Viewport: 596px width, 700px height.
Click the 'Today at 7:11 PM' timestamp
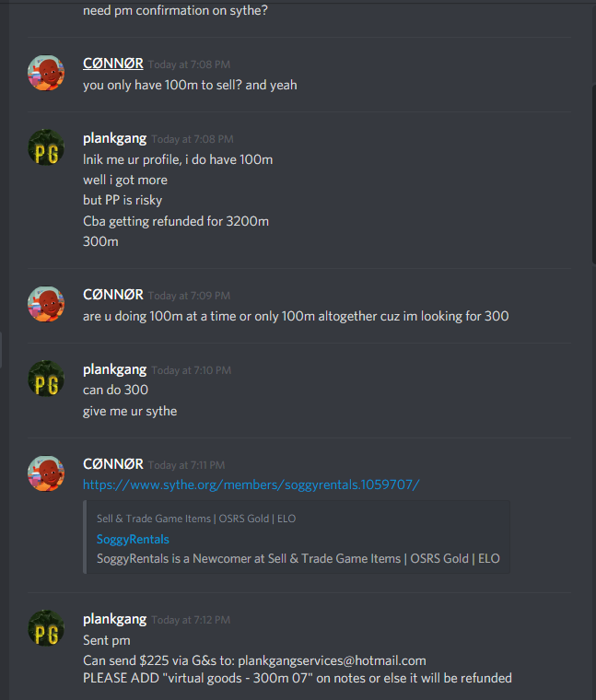pos(186,465)
